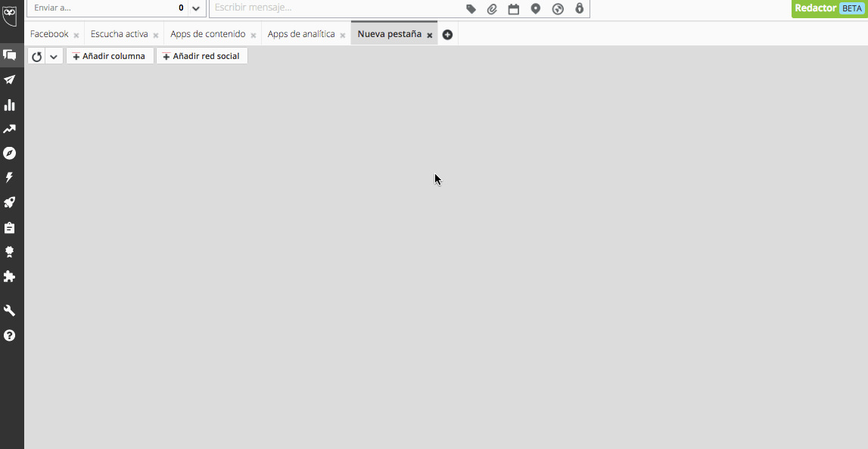Click the paperclip attachment icon
This screenshot has width=868, height=449.
pos(492,9)
